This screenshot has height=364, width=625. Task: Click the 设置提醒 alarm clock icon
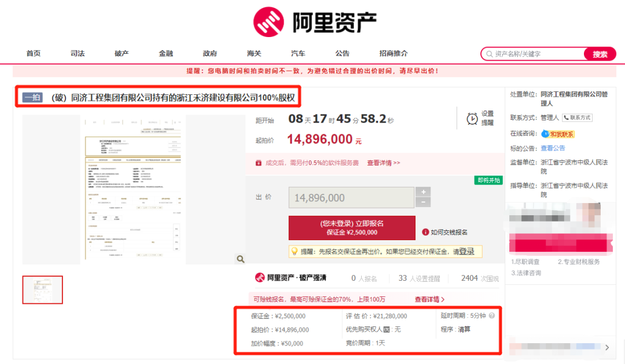(x=472, y=119)
